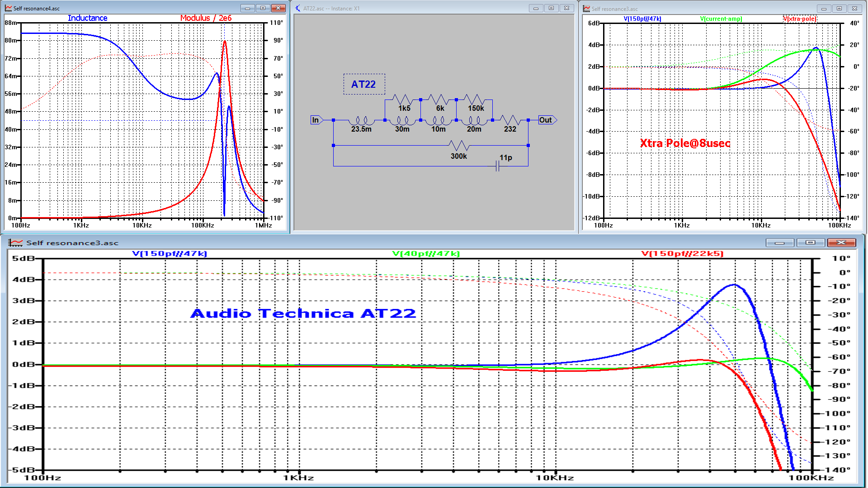
Task: Select the Inductance trace label
Action: click(88, 18)
